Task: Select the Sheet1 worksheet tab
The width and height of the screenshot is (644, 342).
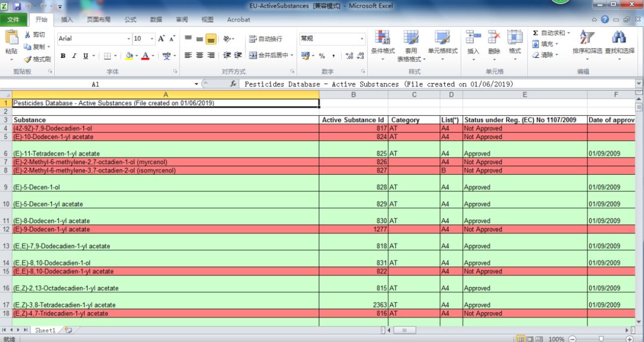Action: point(45,329)
